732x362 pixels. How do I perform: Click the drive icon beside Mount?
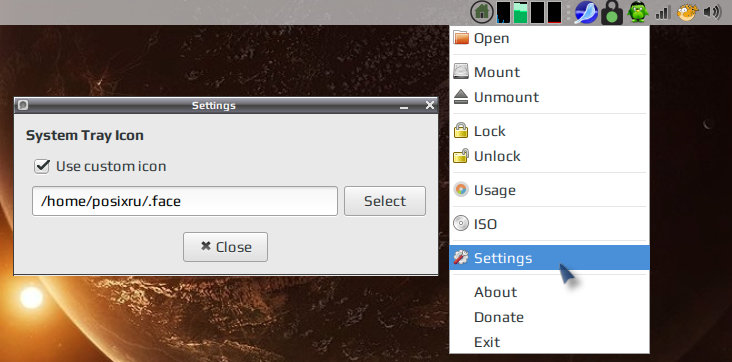pyautogui.click(x=461, y=71)
